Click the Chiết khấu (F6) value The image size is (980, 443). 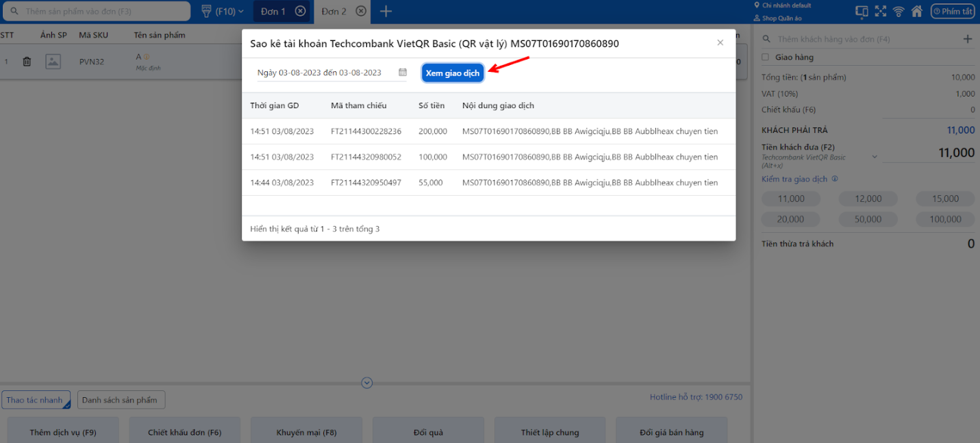[972, 110]
